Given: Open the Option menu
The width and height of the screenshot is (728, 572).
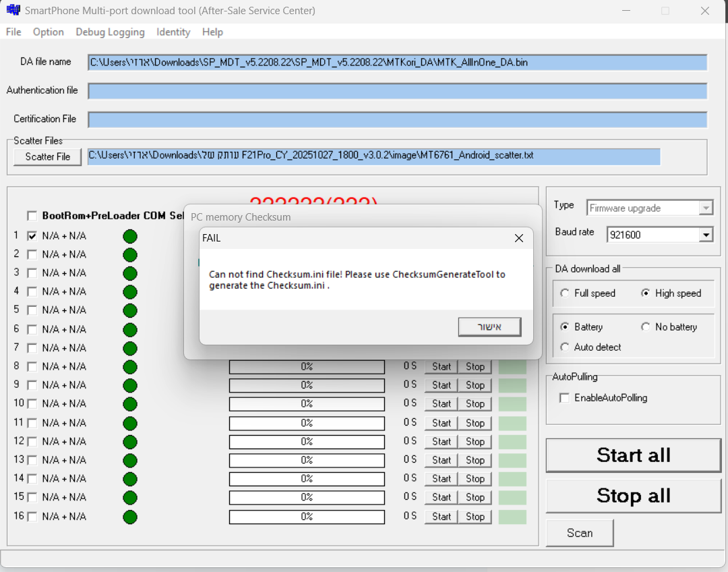Looking at the screenshot, I should pos(48,32).
